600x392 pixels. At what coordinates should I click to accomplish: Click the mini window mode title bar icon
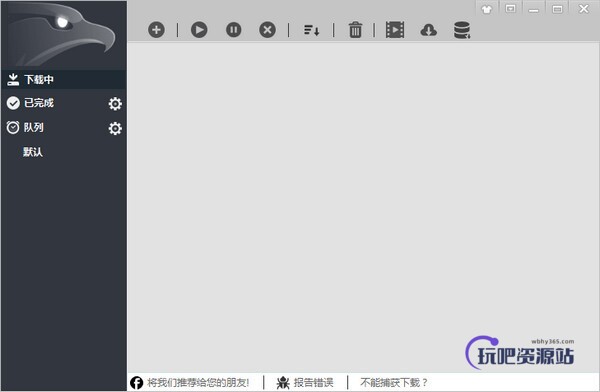click(x=510, y=9)
